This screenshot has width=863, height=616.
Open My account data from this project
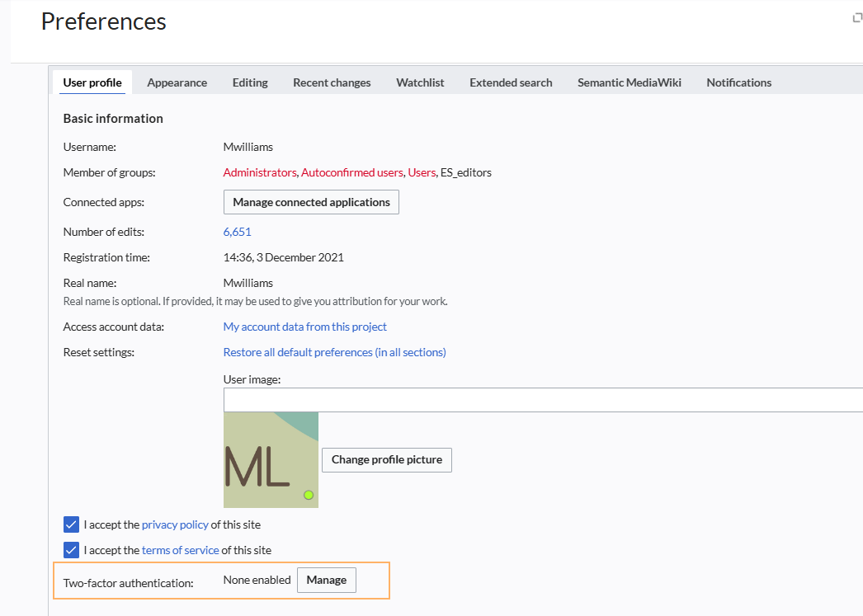305,327
